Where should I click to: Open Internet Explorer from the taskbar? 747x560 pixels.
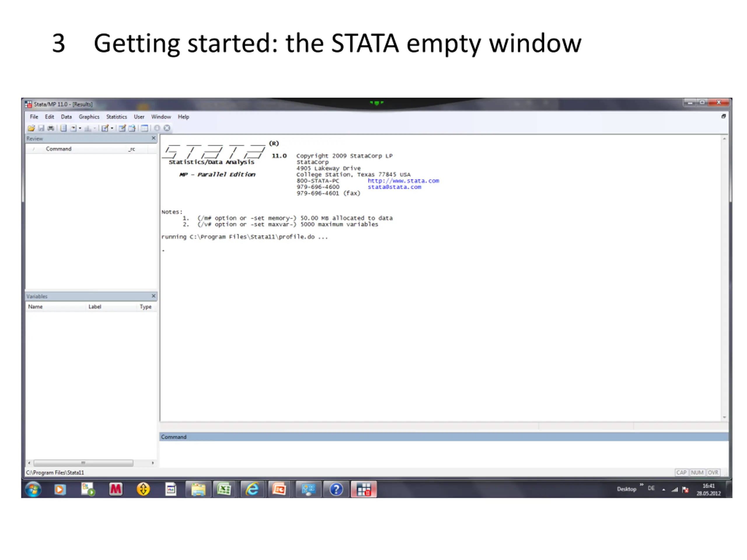point(252,489)
